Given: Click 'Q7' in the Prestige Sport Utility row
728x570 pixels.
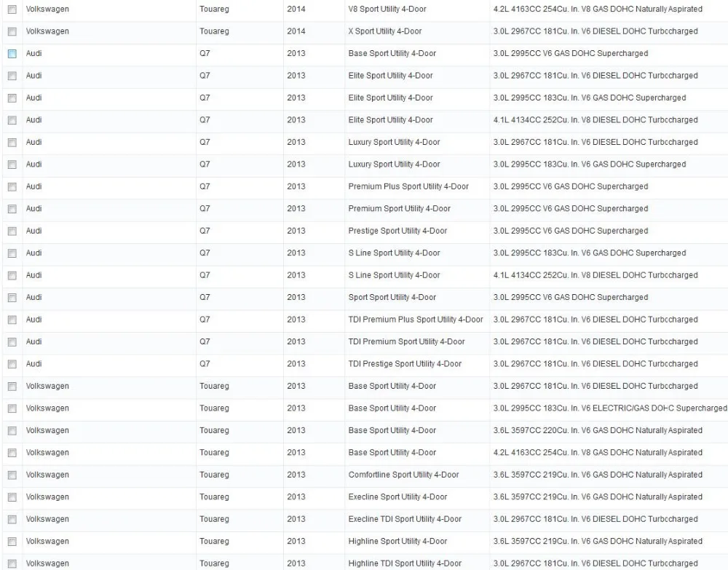Looking at the screenshot, I should (205, 231).
